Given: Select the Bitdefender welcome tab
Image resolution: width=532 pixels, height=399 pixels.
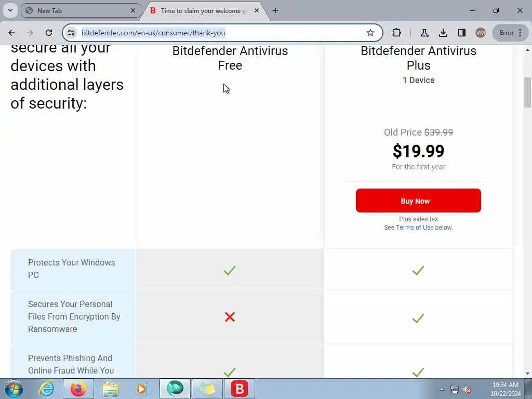Looking at the screenshot, I should point(204,10).
